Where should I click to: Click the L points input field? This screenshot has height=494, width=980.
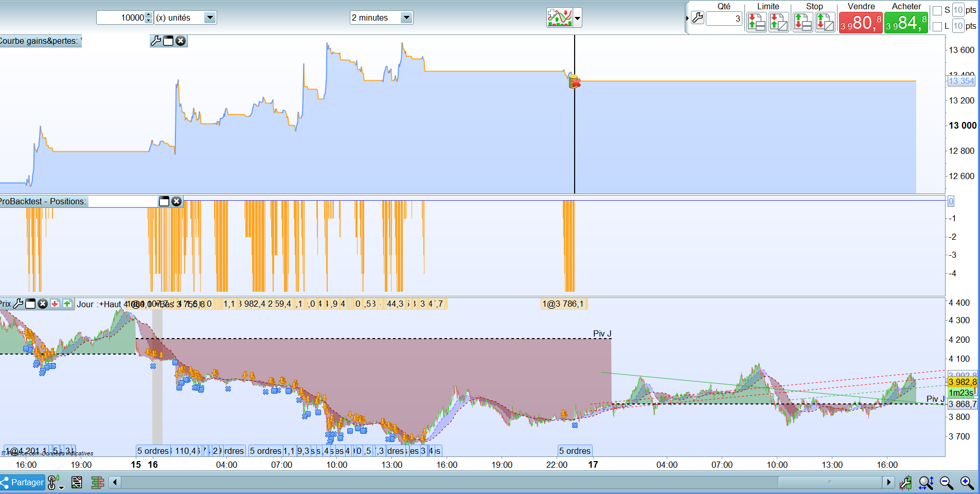click(958, 26)
